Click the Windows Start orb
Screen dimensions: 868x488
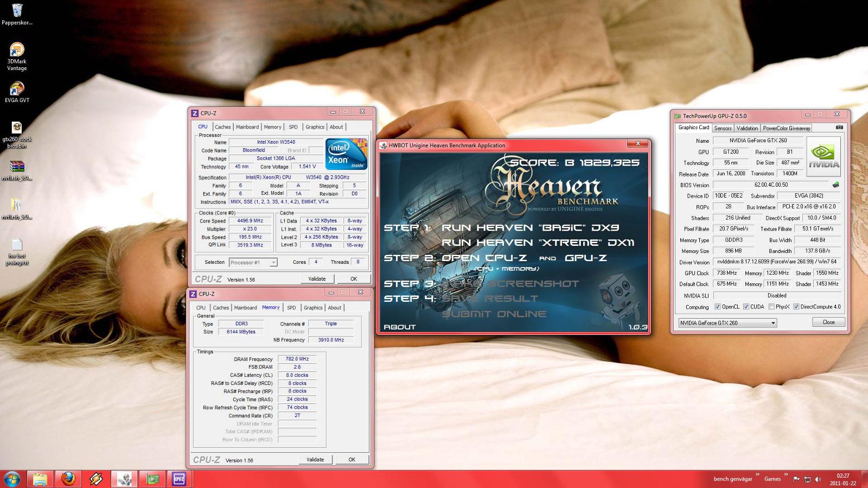tap(12, 479)
